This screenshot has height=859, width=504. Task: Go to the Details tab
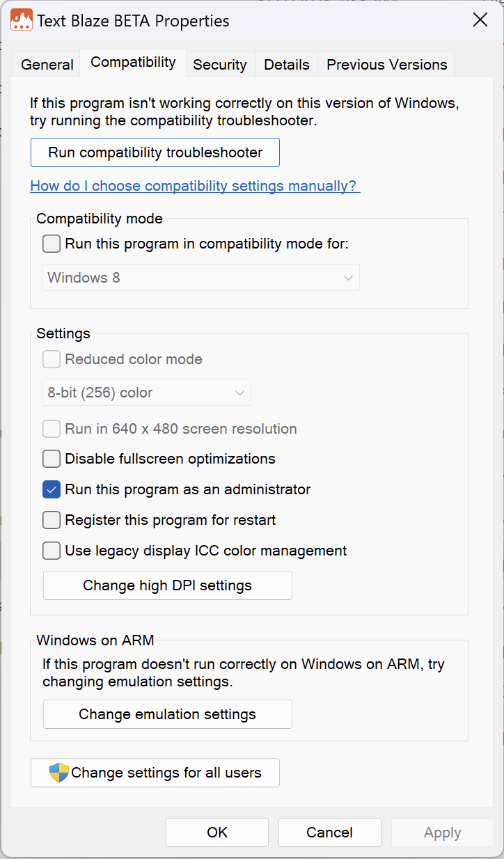click(x=287, y=65)
